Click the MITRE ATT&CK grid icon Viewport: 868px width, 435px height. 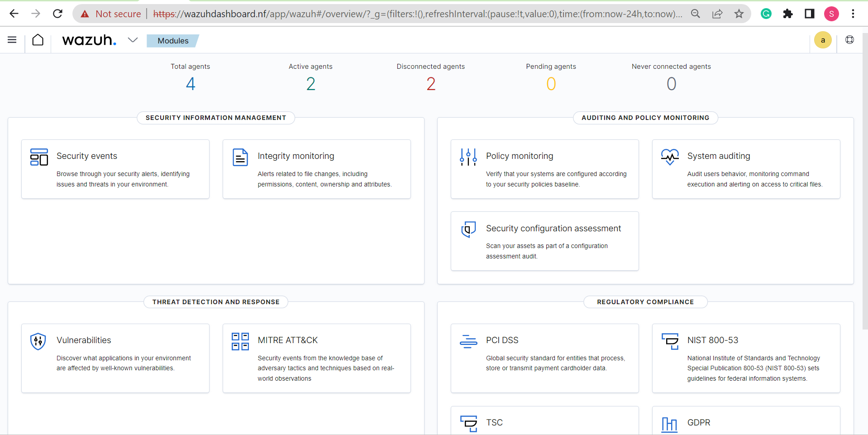(x=240, y=341)
